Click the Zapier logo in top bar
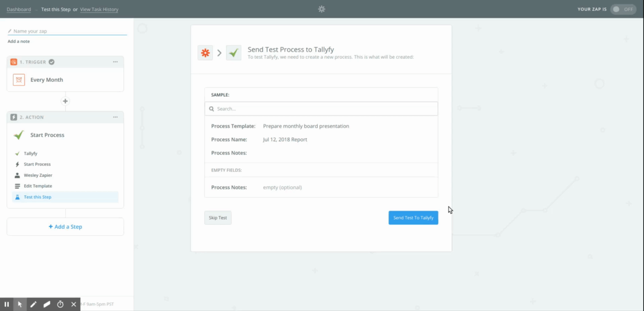 tap(322, 9)
